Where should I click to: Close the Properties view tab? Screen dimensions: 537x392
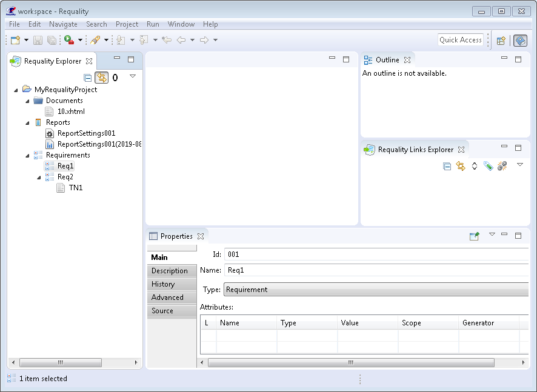click(x=201, y=236)
